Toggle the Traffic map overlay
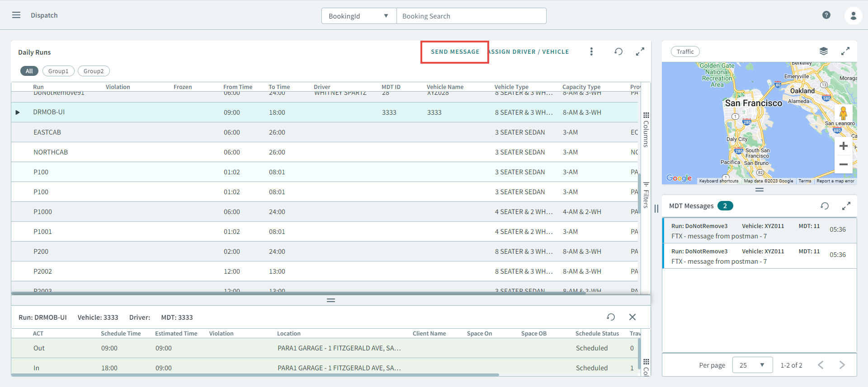868x387 pixels. pyautogui.click(x=685, y=51)
